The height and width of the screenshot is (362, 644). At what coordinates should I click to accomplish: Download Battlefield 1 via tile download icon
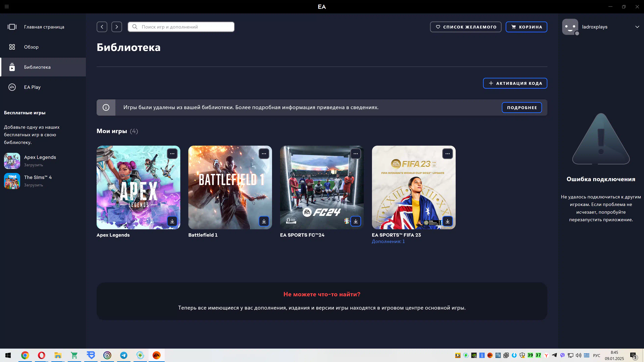point(264,221)
